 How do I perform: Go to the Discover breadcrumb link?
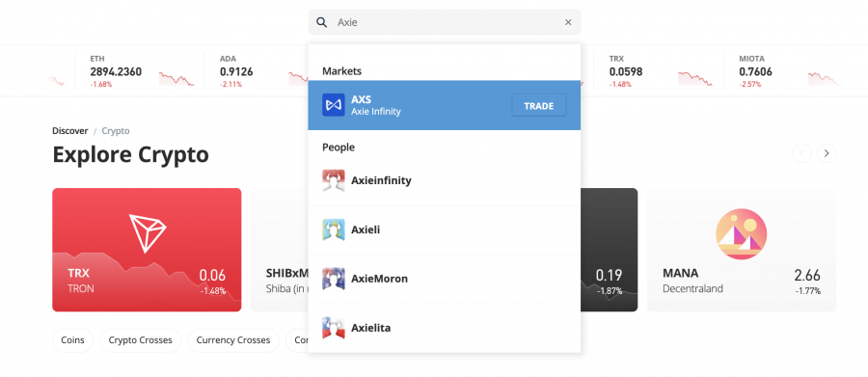69,131
